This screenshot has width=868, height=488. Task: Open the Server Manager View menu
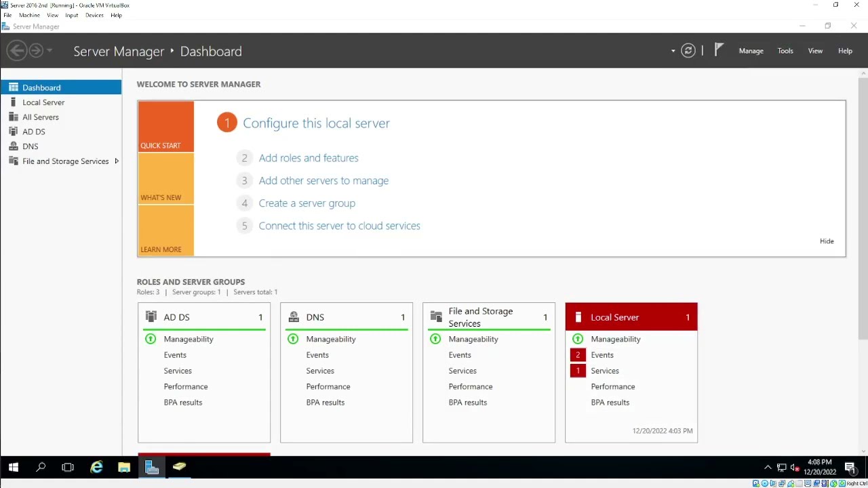pyautogui.click(x=815, y=51)
